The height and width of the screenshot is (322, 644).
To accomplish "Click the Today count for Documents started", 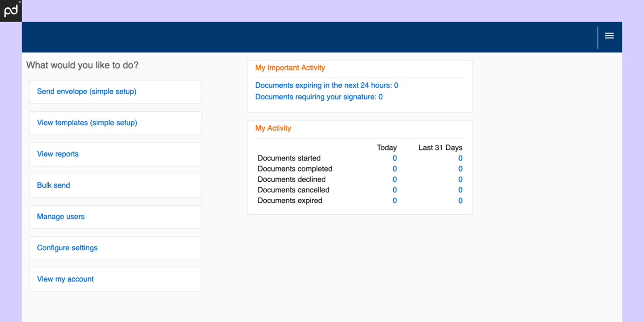I will pyautogui.click(x=394, y=158).
